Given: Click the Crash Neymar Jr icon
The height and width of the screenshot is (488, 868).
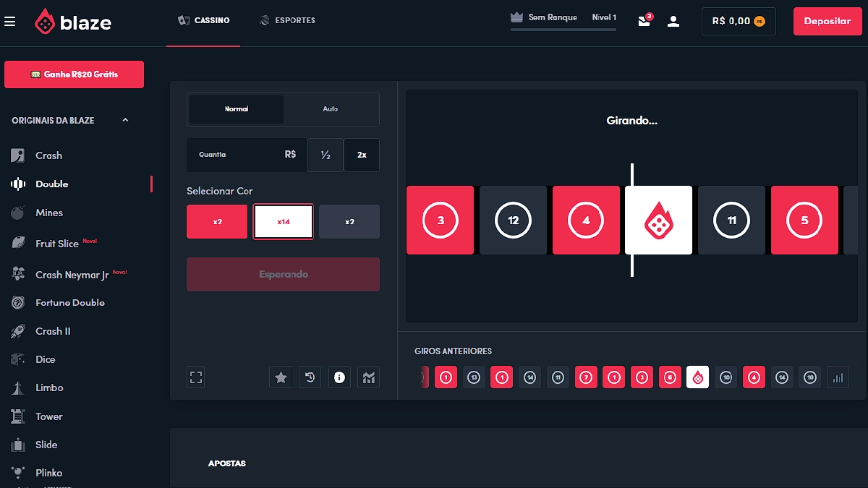Looking at the screenshot, I should [x=18, y=275].
